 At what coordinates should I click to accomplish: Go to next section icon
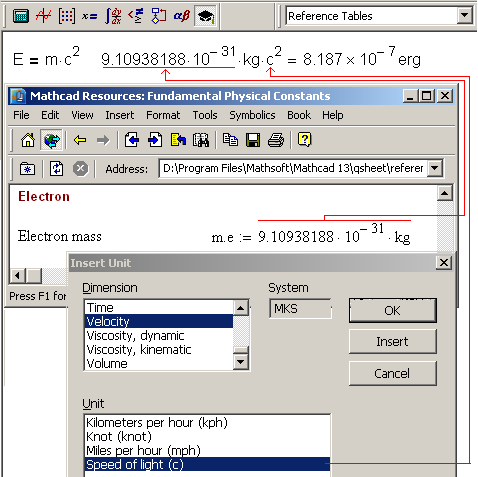[x=155, y=140]
